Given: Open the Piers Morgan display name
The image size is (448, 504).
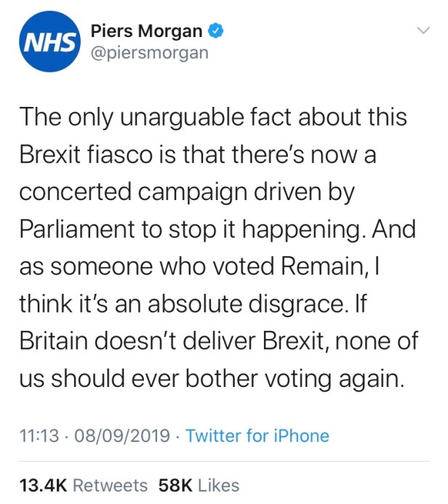Looking at the screenshot, I should pyautogui.click(x=147, y=31).
